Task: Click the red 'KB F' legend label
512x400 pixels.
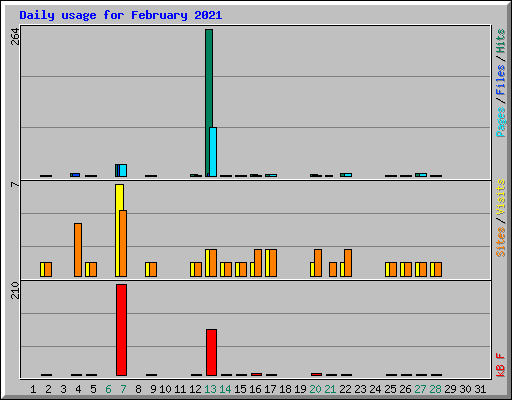Action: 501,365
